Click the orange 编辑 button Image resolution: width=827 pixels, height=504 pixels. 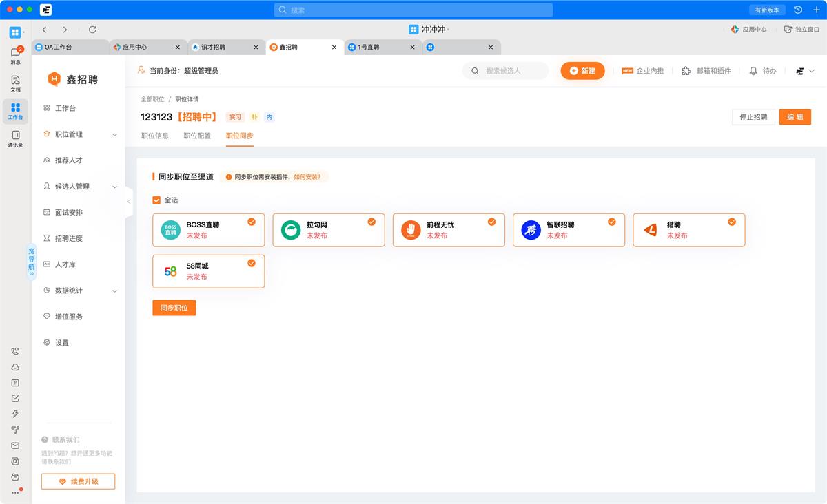pyautogui.click(x=795, y=117)
